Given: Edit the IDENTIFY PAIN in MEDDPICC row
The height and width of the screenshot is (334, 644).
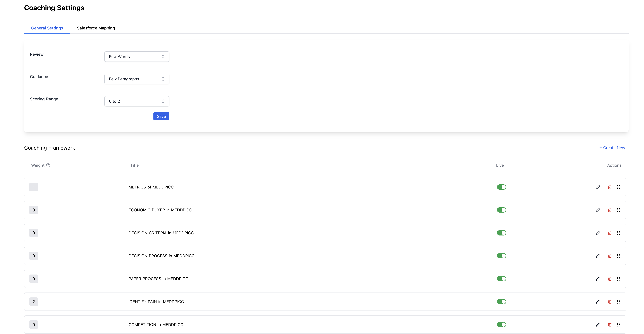Looking at the screenshot, I should click(x=598, y=302).
